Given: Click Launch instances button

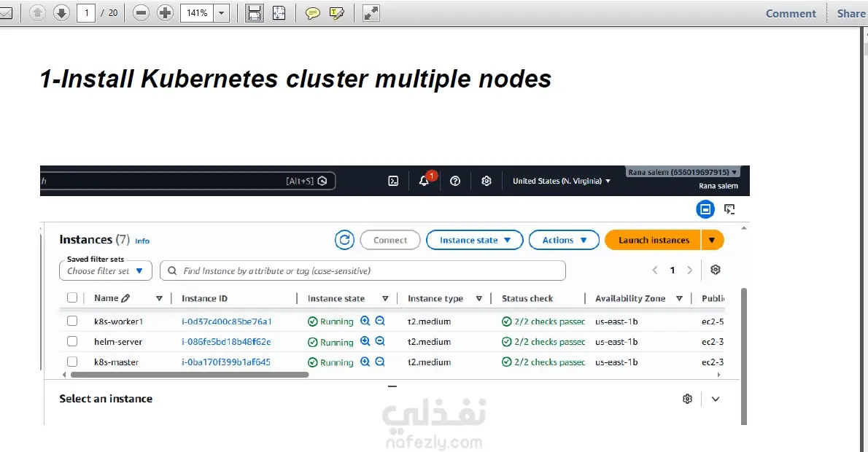Looking at the screenshot, I should [x=654, y=240].
